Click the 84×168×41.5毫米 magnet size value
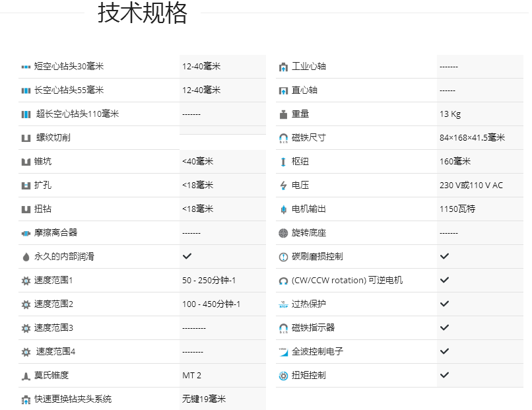 pyautogui.click(x=471, y=138)
